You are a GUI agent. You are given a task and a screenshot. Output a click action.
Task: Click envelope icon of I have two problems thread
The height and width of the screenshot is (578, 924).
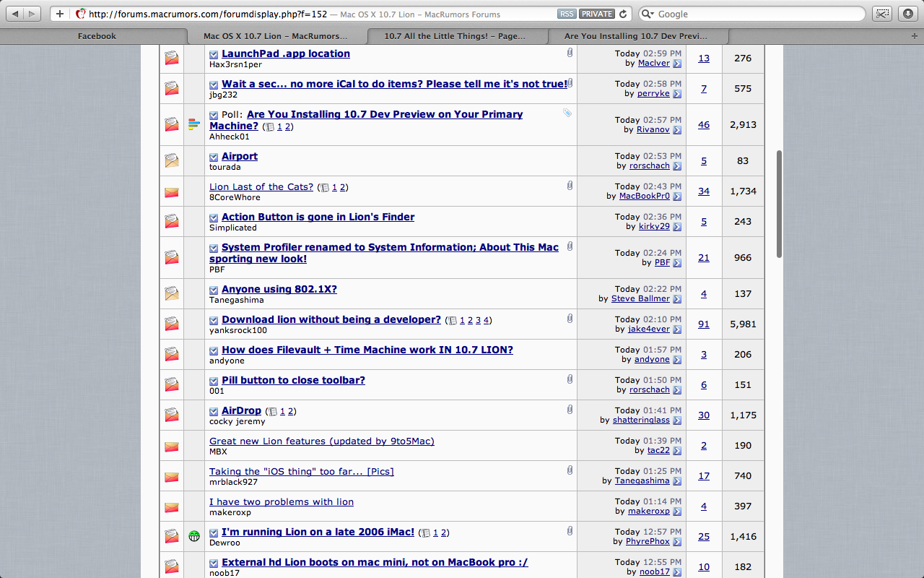coord(171,507)
